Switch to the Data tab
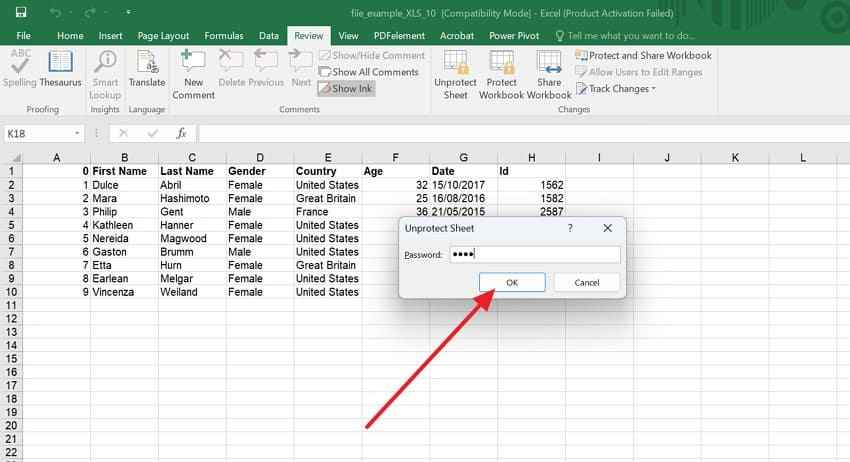 tap(268, 36)
